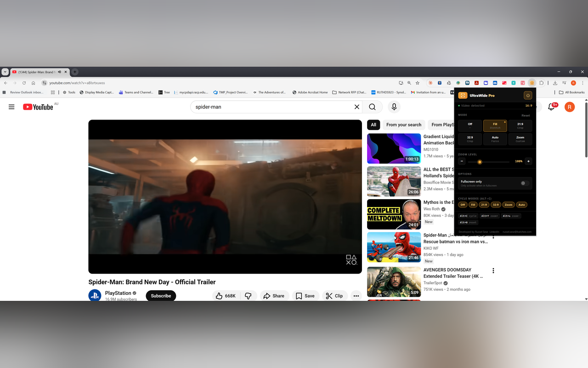Clear the spider-man search text

356,107
